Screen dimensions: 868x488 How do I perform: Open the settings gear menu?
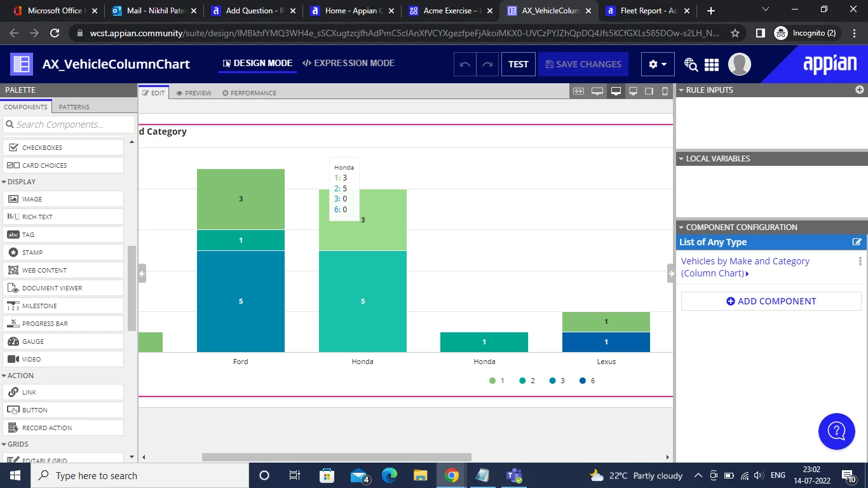(x=658, y=64)
